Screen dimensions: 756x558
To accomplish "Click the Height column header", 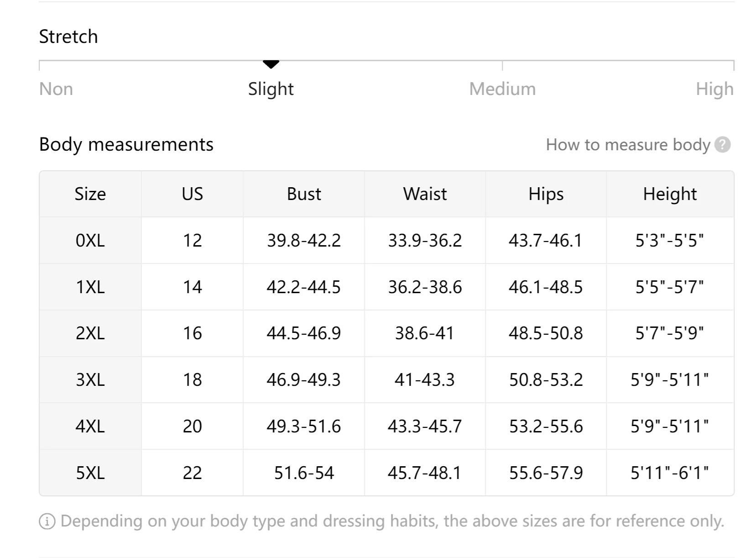I will click(x=670, y=194).
